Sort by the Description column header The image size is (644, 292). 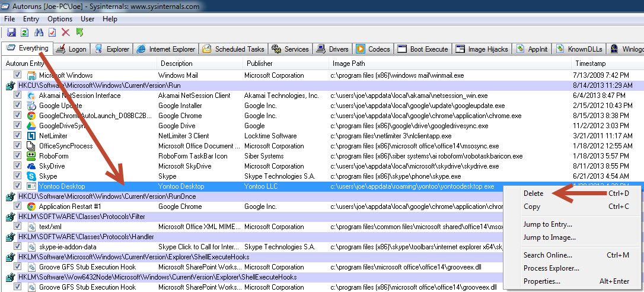pyautogui.click(x=200, y=64)
